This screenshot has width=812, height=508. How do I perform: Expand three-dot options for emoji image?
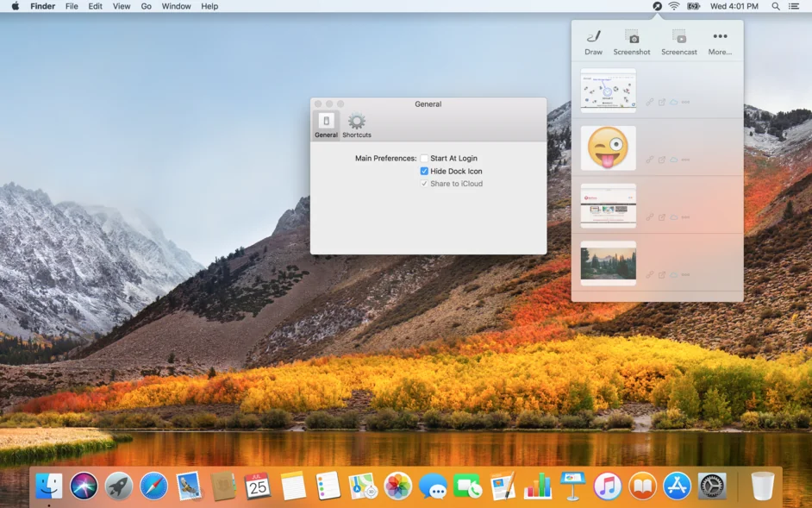pos(686,160)
